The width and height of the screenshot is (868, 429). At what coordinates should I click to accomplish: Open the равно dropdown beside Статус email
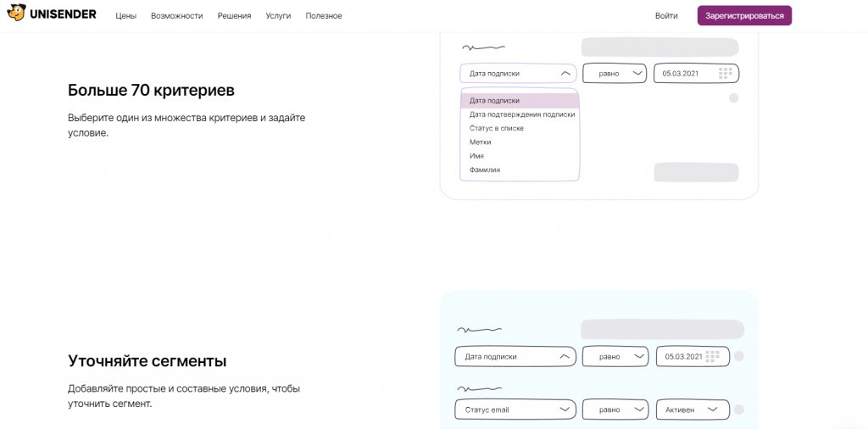(x=615, y=409)
